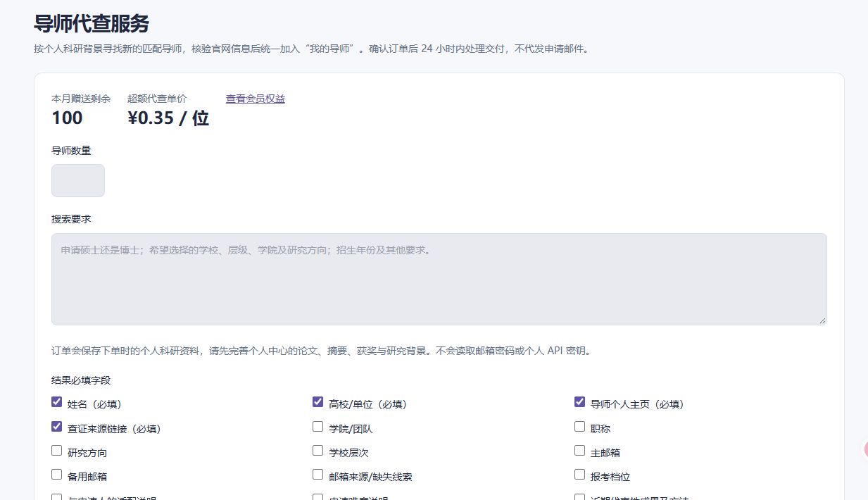Screen dimensions: 868x500
Task: Click the ¥0.35 / 位 price text
Action: click(168, 118)
